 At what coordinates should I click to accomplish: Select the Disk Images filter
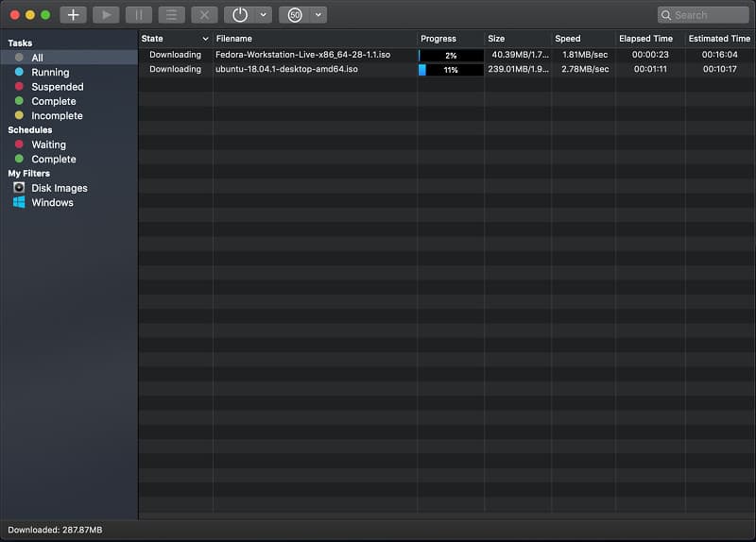[59, 188]
